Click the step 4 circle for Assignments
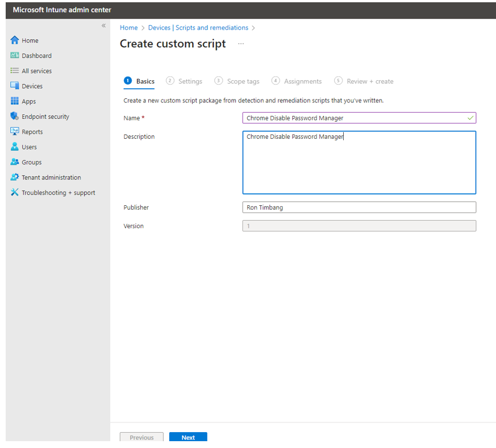This screenshot has width=496, height=448. coord(276,81)
